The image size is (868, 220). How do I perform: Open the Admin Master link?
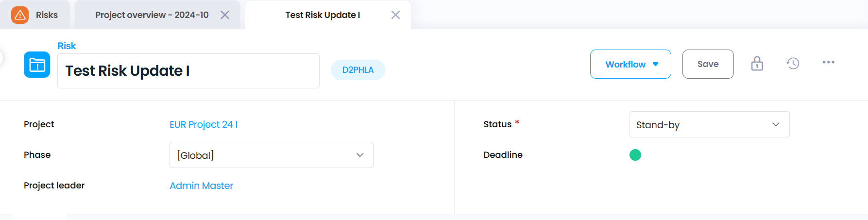201,186
